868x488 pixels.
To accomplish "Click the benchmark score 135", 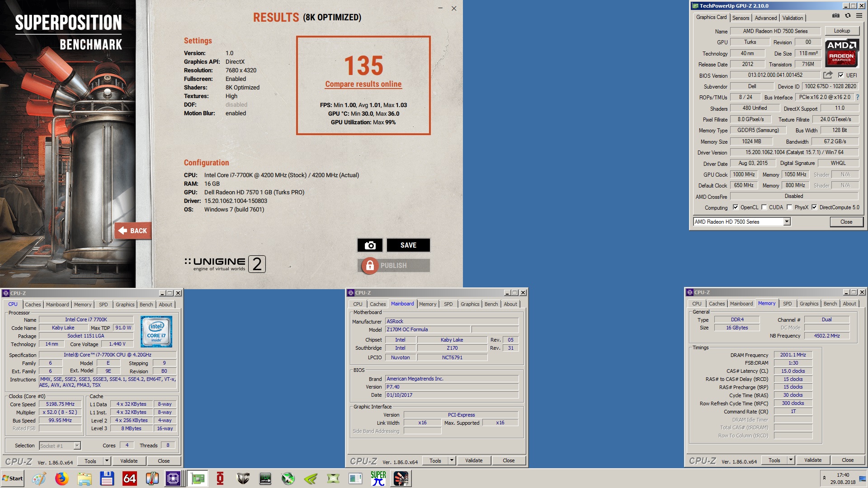I will (x=363, y=66).
